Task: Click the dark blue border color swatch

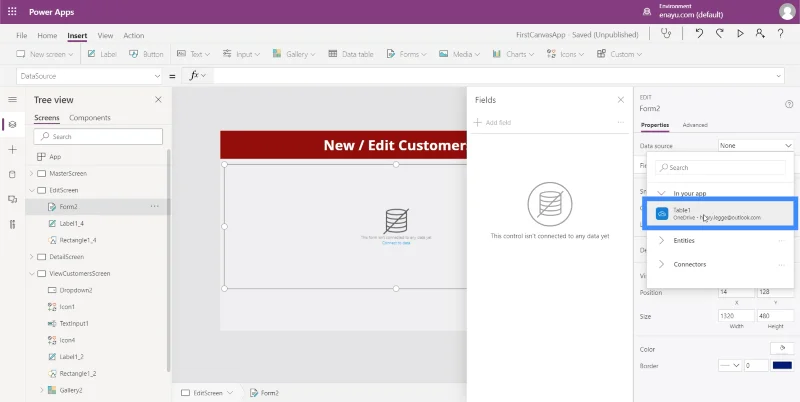Action: pyautogui.click(x=782, y=365)
